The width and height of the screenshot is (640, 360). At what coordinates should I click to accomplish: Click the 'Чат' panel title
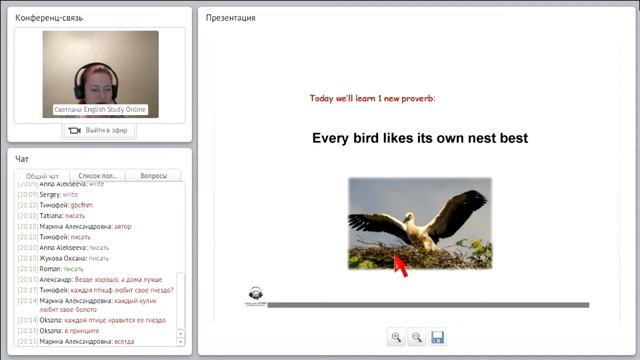(22, 159)
